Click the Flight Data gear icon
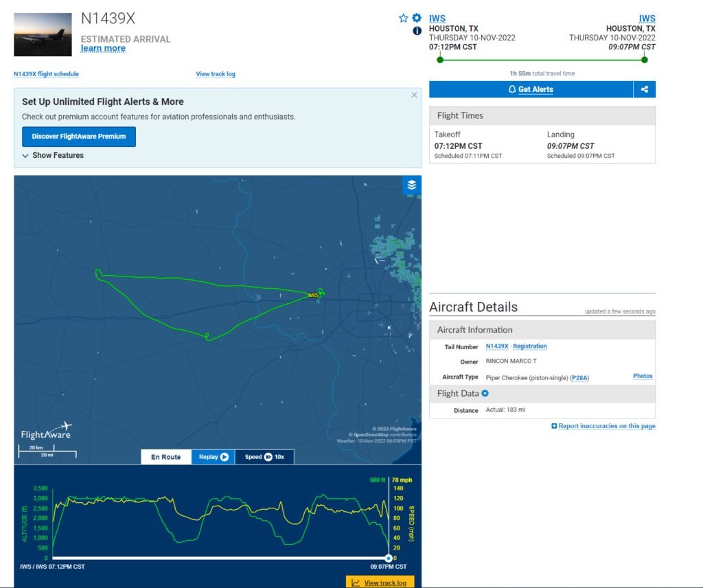Viewport: 703px width, 588px height. (485, 393)
